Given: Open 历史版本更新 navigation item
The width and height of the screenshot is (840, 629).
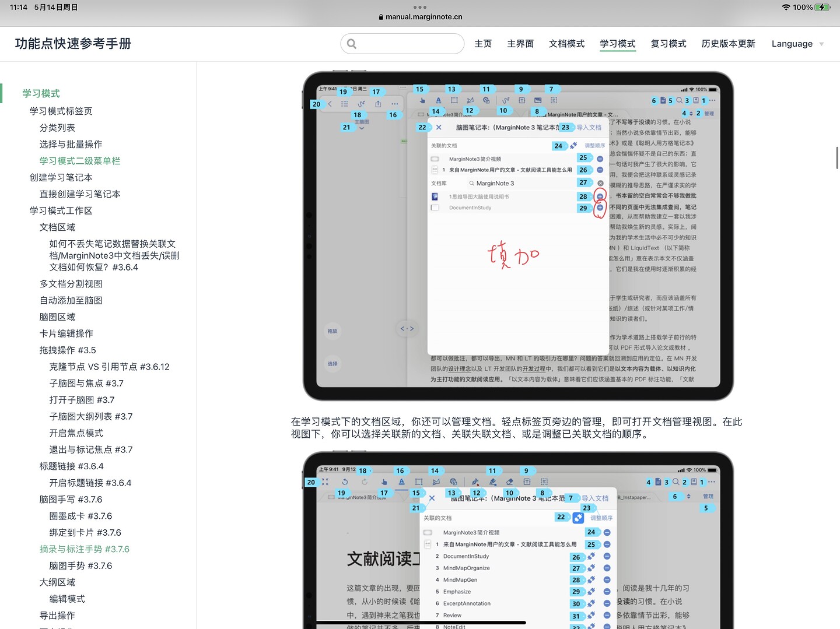Looking at the screenshot, I should (729, 44).
